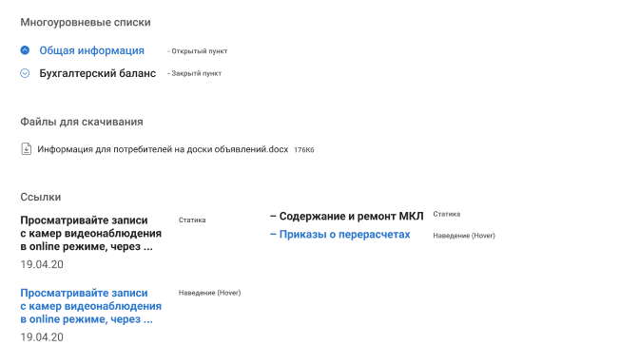Click the Открытый пункт annotation label
Viewport: 639px width, 364px height.
tap(197, 51)
